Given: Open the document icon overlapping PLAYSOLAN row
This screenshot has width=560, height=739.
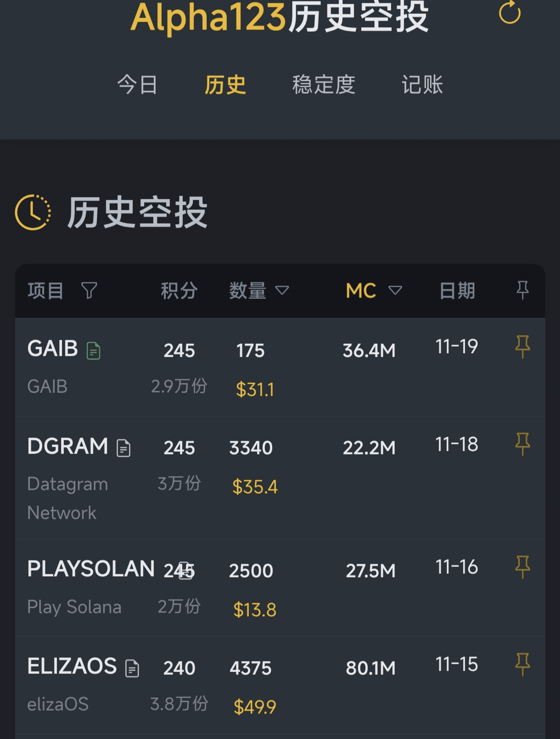Looking at the screenshot, I should pos(186,571).
